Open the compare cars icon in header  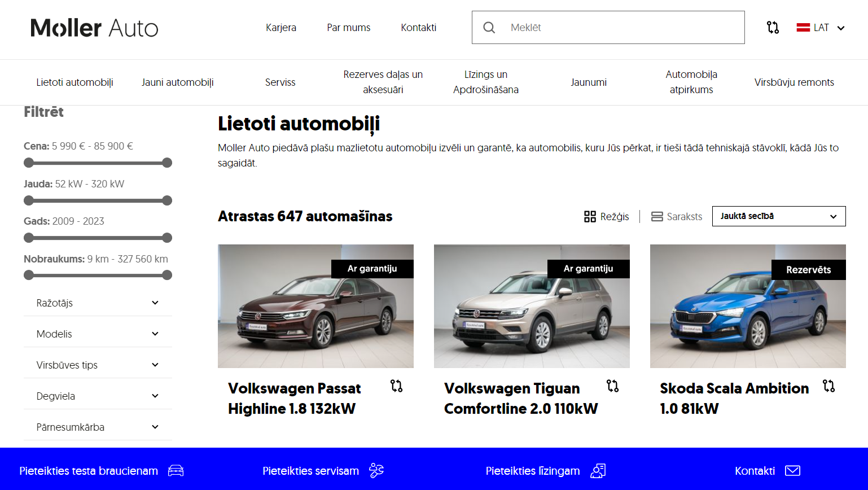773,27
